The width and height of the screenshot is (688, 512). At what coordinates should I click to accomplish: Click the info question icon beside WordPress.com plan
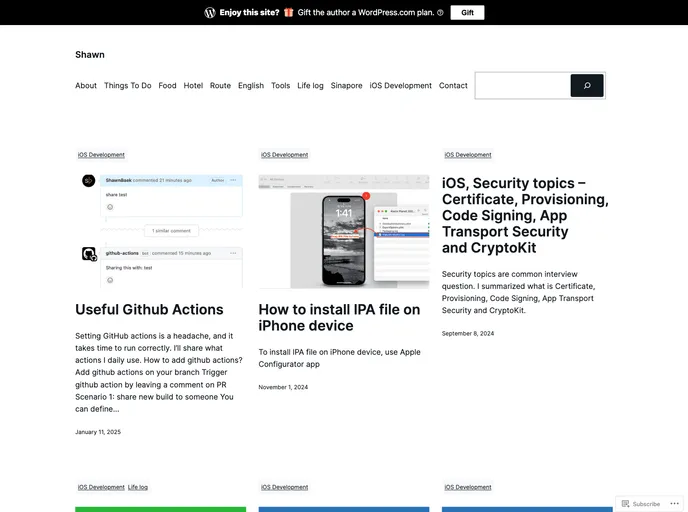point(440,13)
